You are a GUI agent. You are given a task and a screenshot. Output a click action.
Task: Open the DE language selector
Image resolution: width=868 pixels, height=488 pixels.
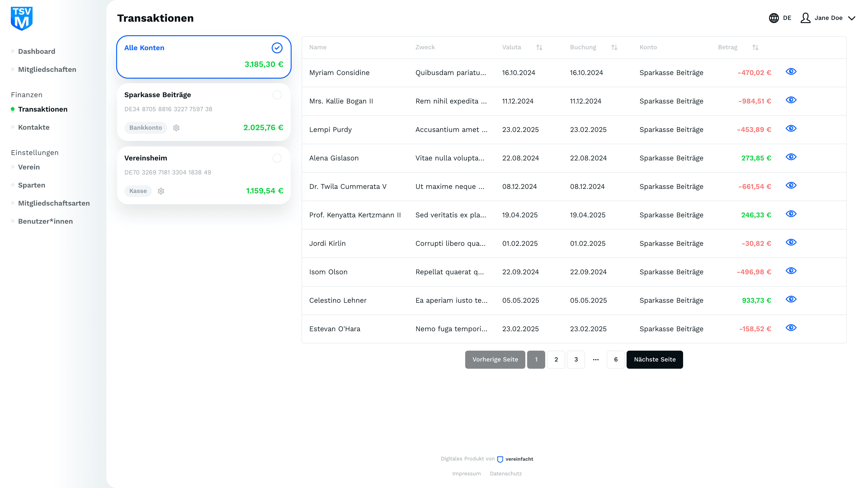coord(787,18)
